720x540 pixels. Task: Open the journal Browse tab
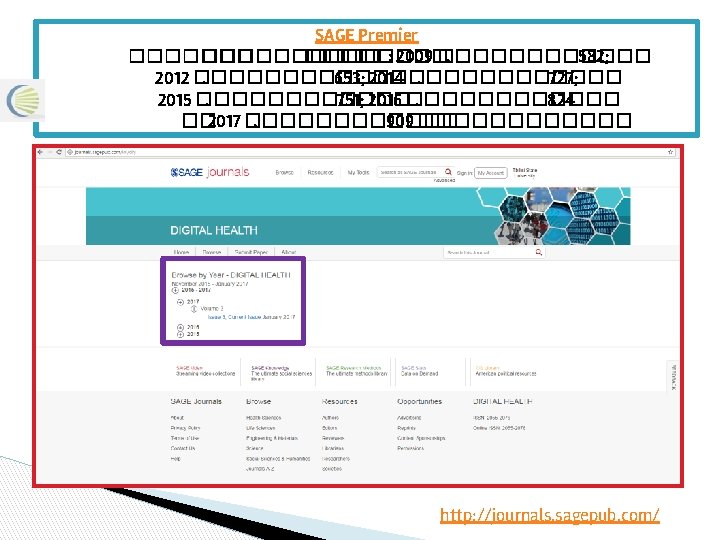coord(212,252)
